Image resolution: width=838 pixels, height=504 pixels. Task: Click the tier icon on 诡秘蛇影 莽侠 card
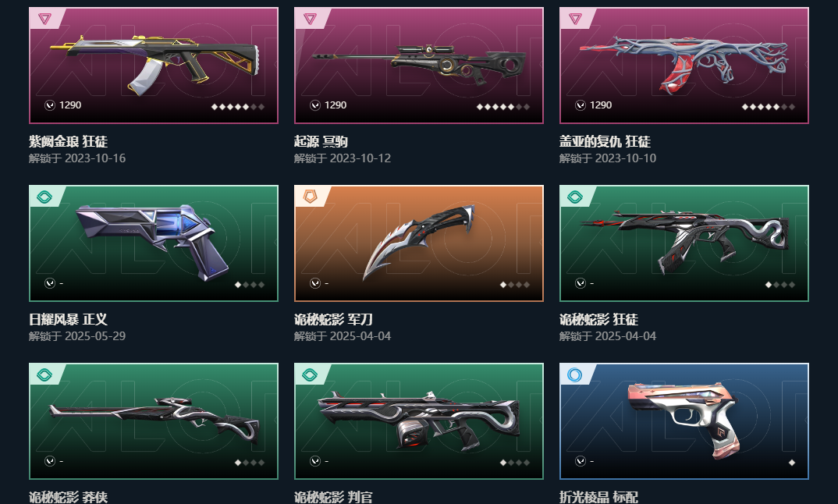click(x=45, y=375)
